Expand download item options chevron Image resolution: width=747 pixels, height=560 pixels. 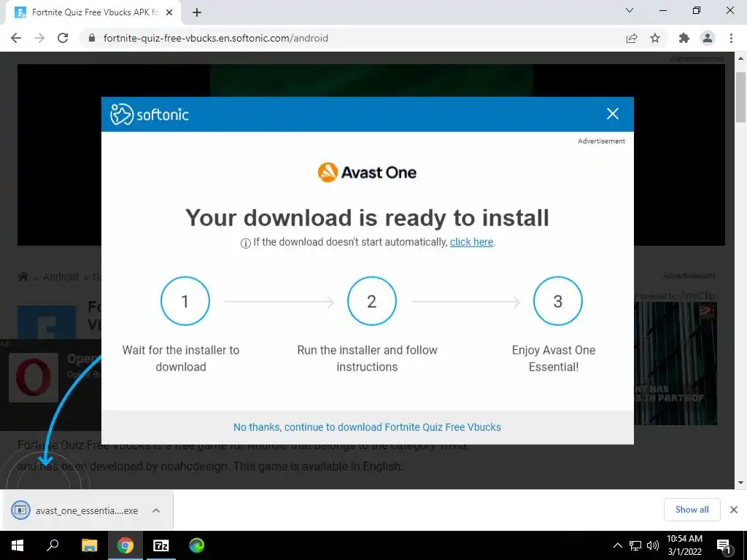tap(156, 510)
